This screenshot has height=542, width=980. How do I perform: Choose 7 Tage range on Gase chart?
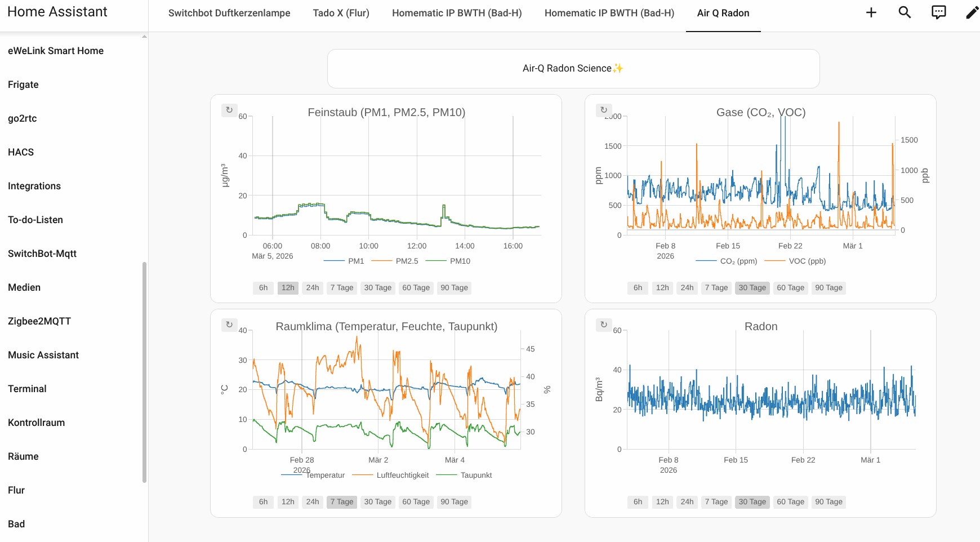click(716, 288)
